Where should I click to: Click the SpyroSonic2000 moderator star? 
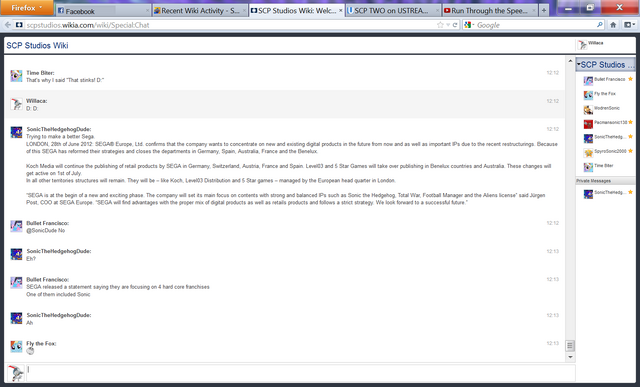point(631,151)
